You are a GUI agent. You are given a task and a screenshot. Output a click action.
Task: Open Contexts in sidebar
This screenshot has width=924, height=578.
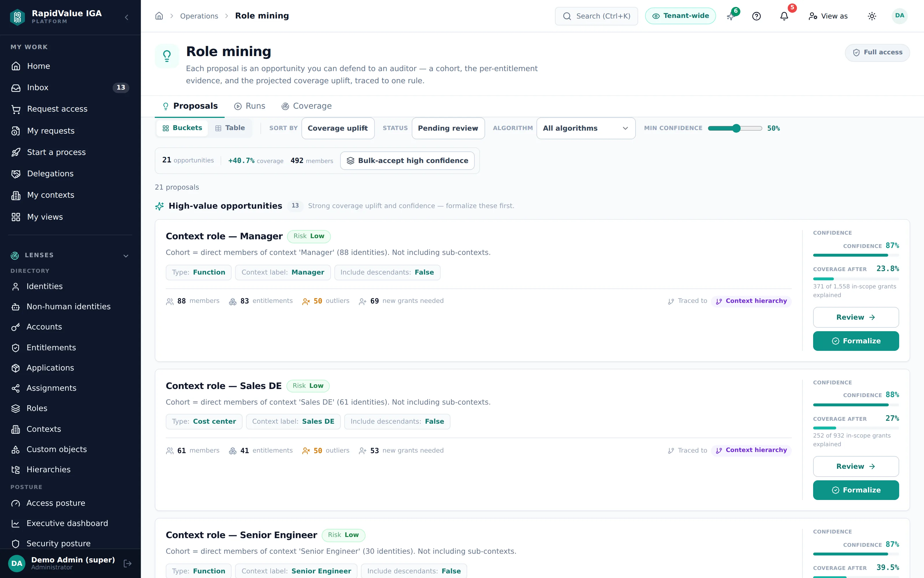point(70,429)
